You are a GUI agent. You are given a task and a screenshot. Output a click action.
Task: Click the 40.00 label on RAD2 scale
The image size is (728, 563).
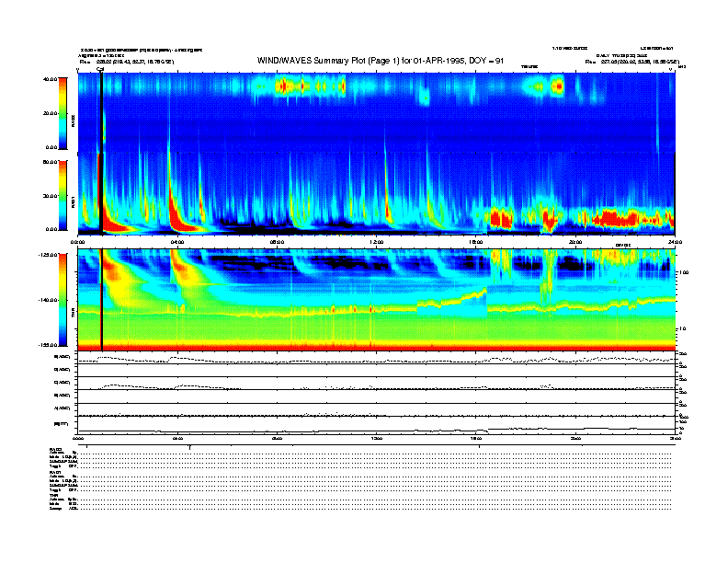pyautogui.click(x=51, y=79)
